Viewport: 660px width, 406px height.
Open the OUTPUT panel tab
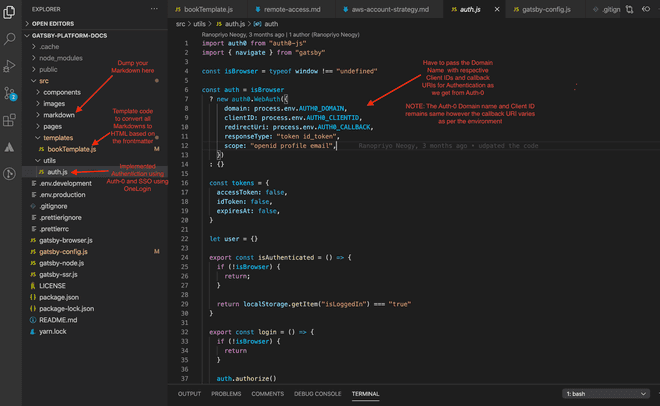189,394
